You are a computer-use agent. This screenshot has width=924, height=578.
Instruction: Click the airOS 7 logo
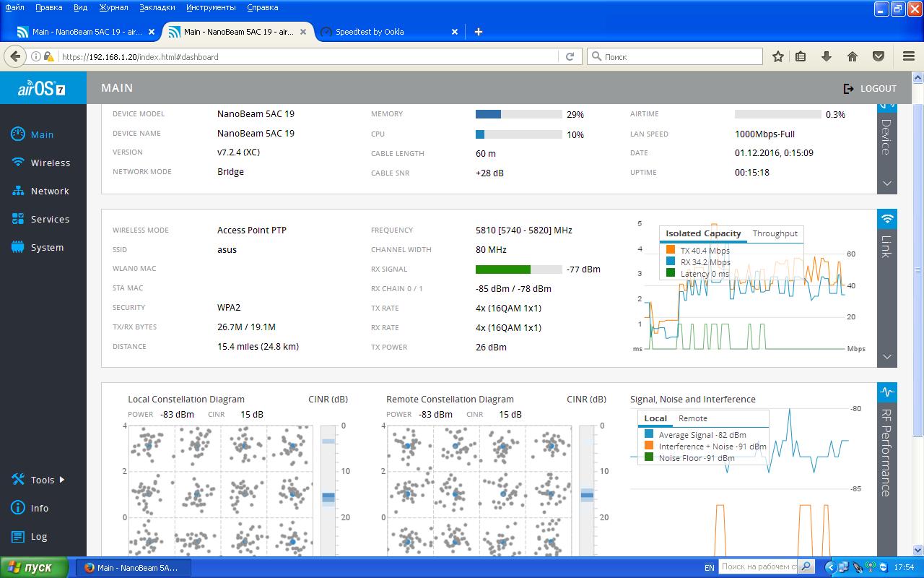tap(42, 89)
